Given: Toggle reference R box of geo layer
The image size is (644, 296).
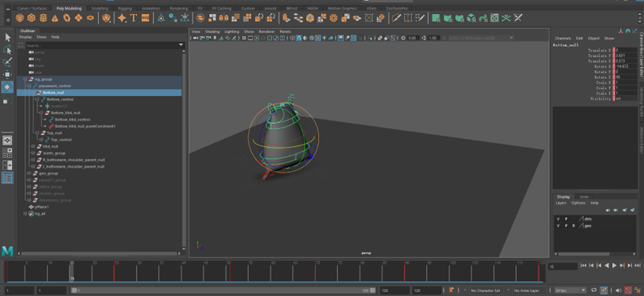Looking at the screenshot, I should tap(573, 226).
